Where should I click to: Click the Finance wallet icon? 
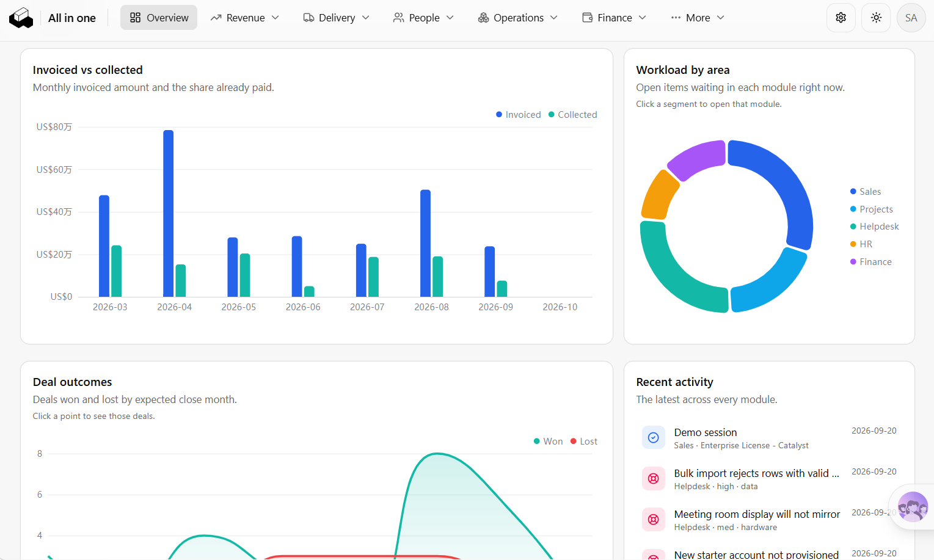588,18
